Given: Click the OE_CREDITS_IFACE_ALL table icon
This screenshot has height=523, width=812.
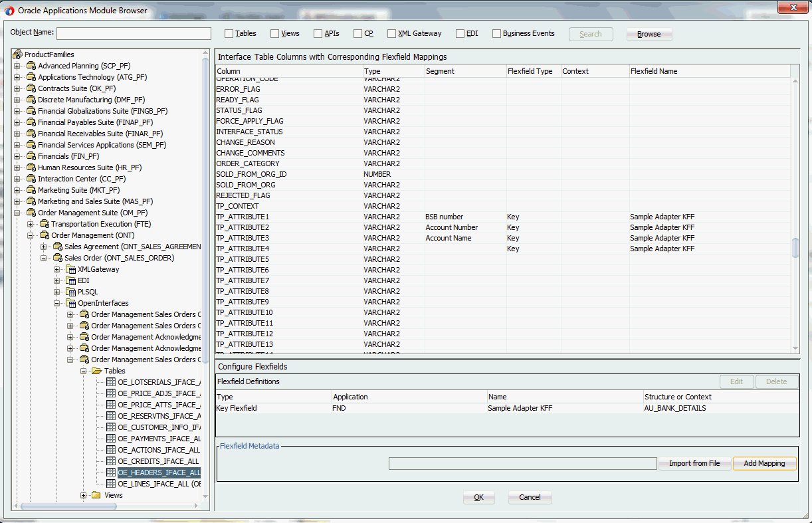Looking at the screenshot, I should coord(111,461).
